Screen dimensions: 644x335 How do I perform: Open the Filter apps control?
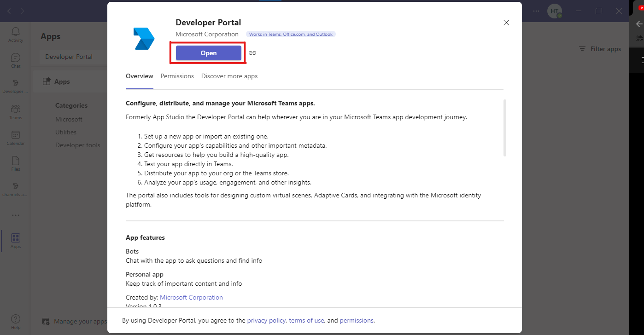click(x=600, y=49)
